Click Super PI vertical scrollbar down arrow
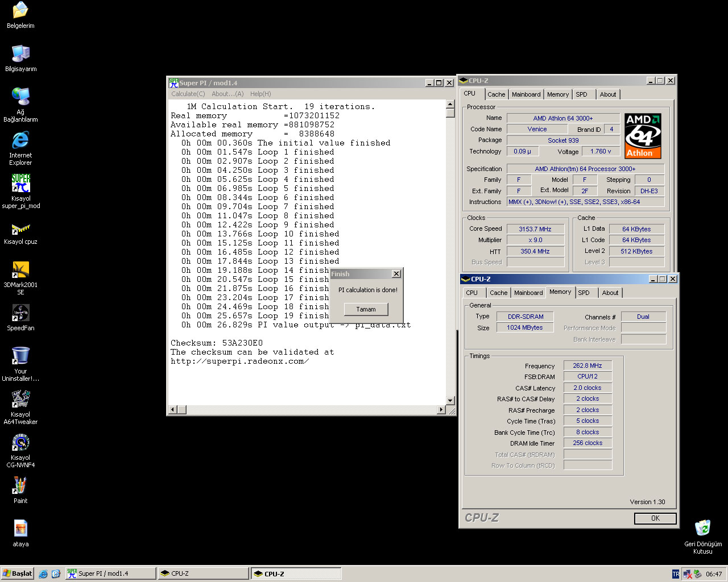 [450, 401]
